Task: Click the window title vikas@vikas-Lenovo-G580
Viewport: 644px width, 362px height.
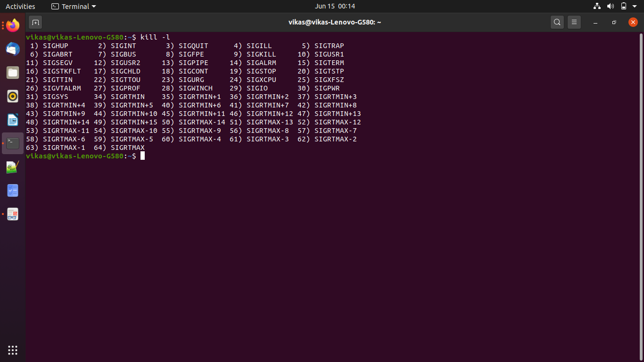Action: coord(334,22)
